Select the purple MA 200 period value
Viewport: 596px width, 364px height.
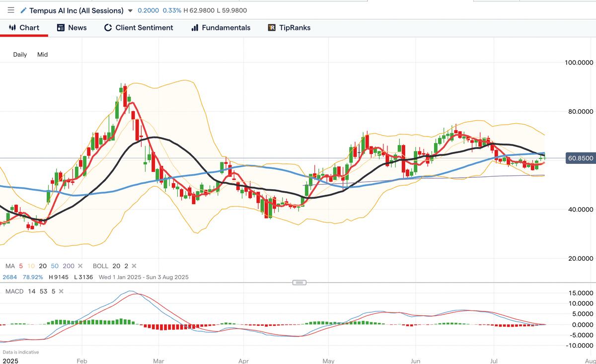[69, 266]
